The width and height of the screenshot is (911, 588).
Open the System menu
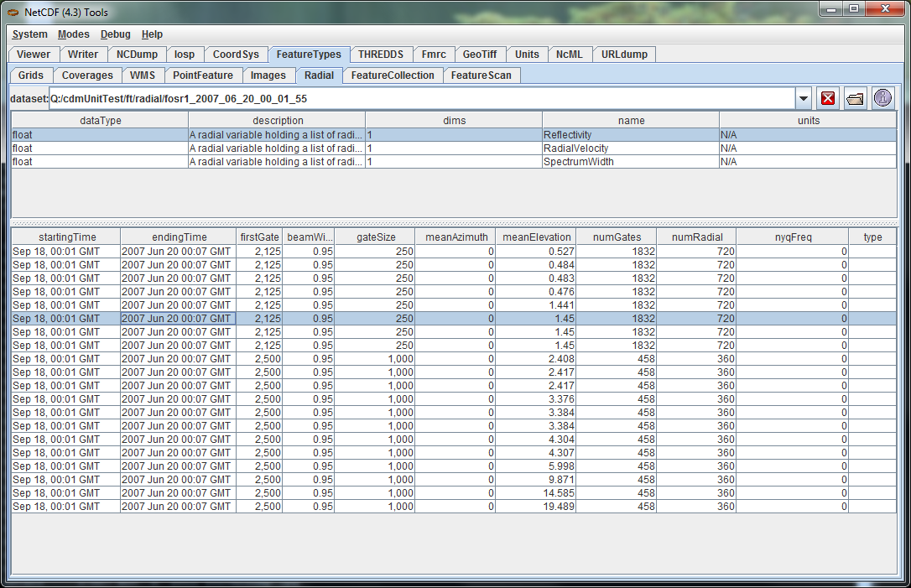[x=29, y=34]
